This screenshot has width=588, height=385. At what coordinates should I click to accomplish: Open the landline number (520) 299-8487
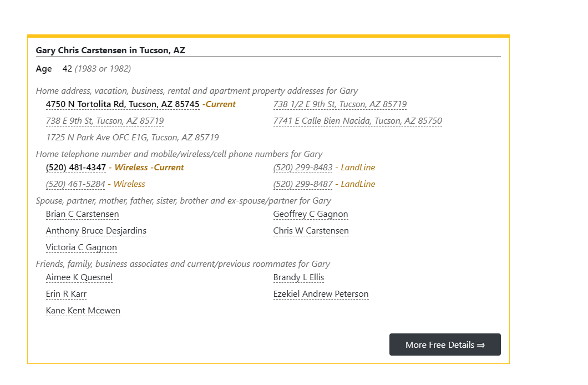tap(303, 184)
